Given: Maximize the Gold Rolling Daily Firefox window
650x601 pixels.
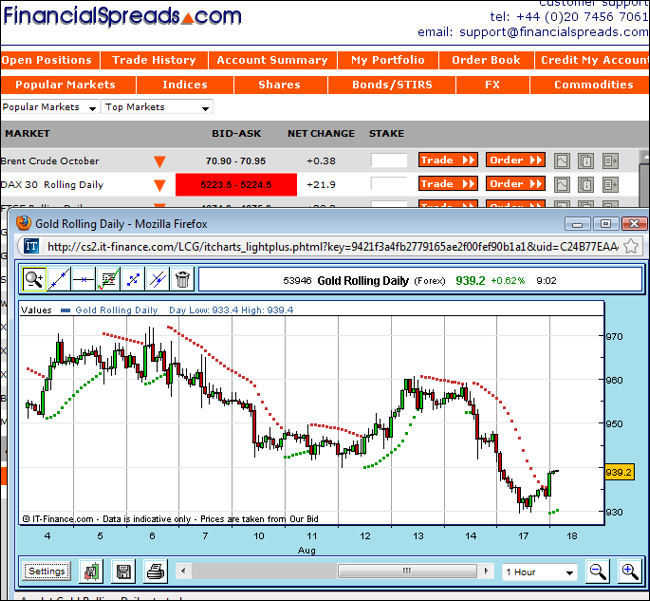Looking at the screenshot, I should tap(606, 224).
